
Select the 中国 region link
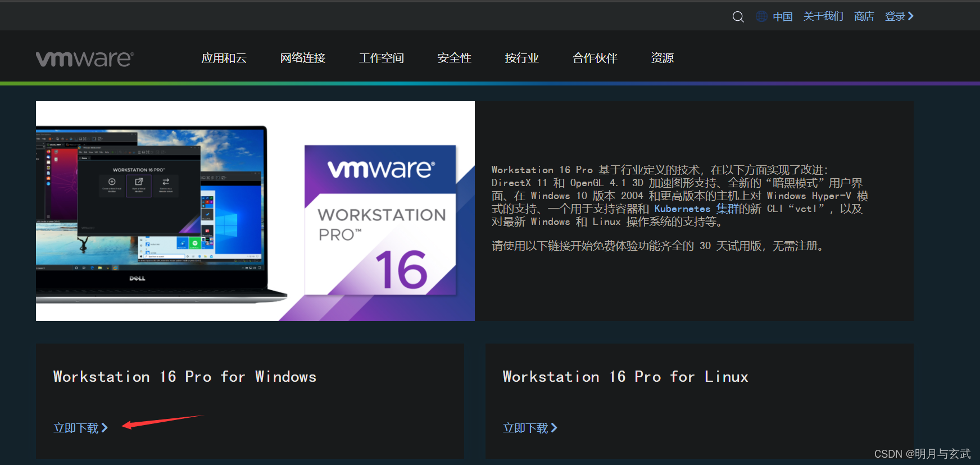[x=782, y=16]
